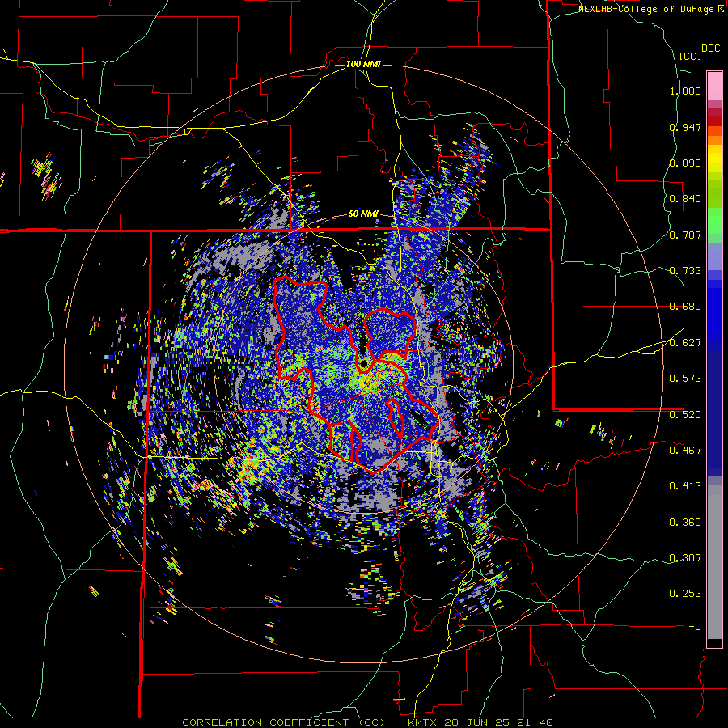The image size is (728, 728).
Task: Click the NEXLAB-College of DuPage watermark text
Action: click(x=645, y=9)
